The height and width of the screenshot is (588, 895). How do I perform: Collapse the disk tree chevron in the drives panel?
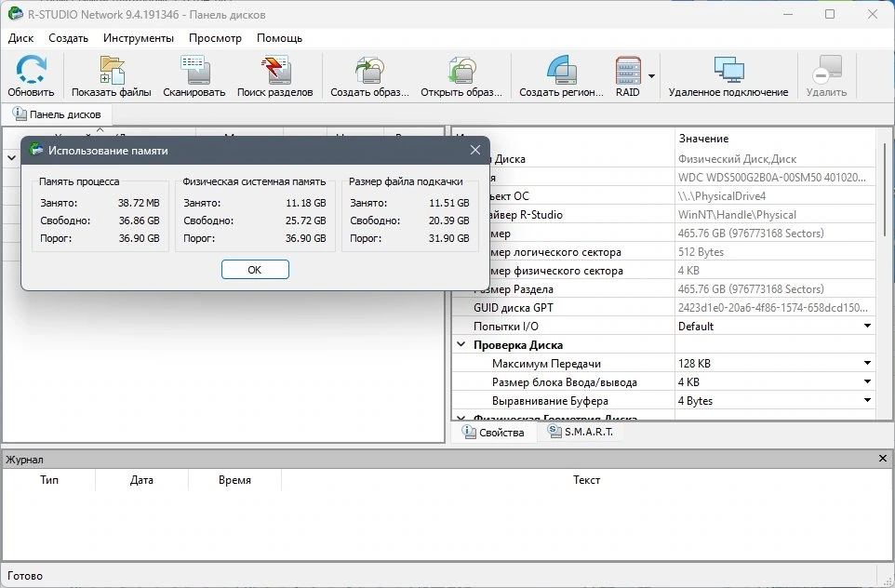coord(11,157)
